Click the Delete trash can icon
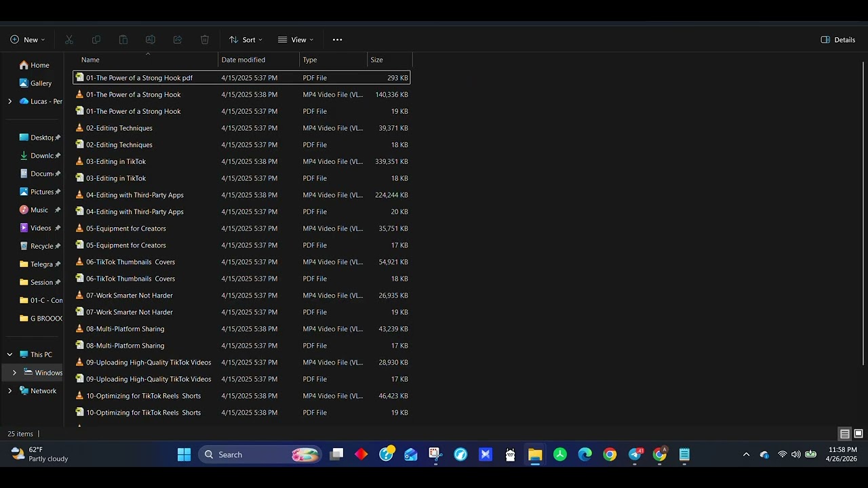Viewport: 868px width, 488px height. tap(205, 40)
